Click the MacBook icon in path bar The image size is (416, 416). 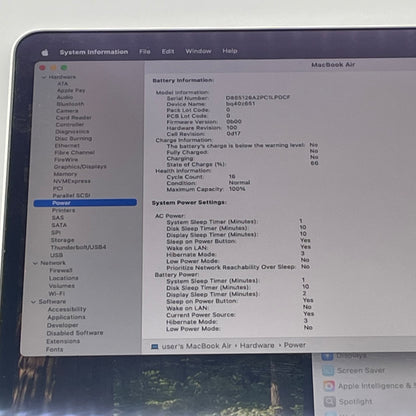coord(154,347)
